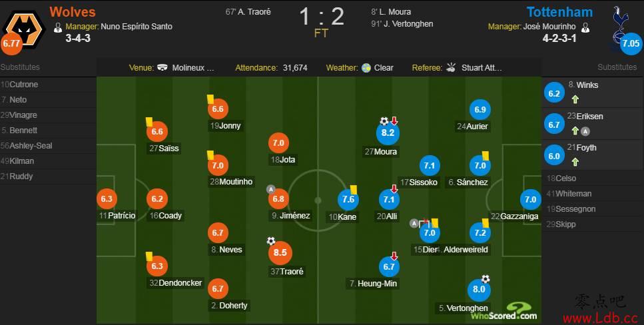Click the assist badge next to Eriksen
644x325 pixels.
pyautogui.click(x=584, y=132)
